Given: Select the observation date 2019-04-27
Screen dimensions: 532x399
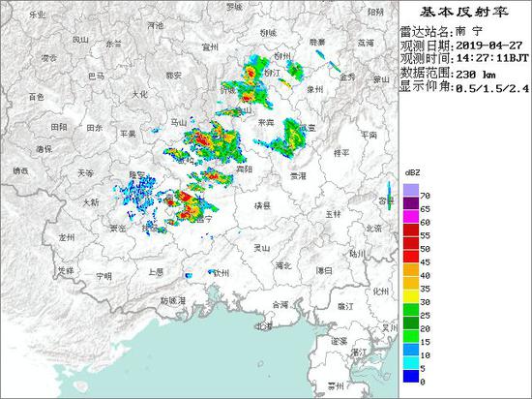Looking at the screenshot, I should tap(487, 46).
